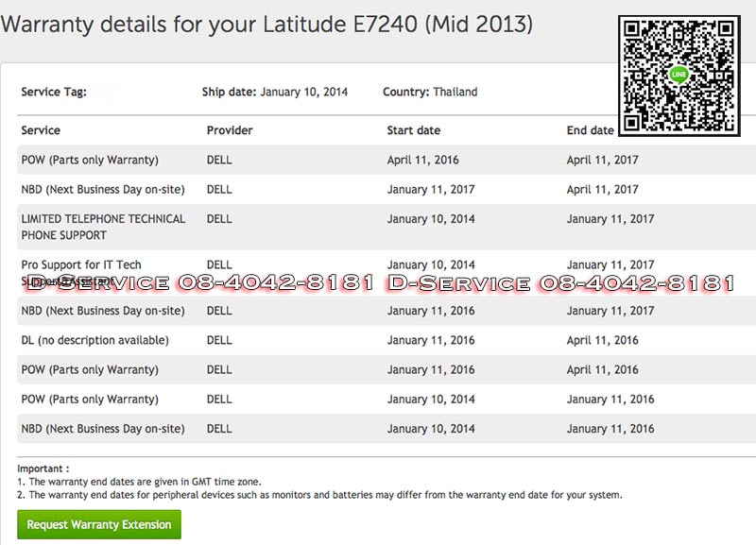The image size is (756, 545).
Task: Click DELL provider in the DL row
Action: click(x=219, y=340)
